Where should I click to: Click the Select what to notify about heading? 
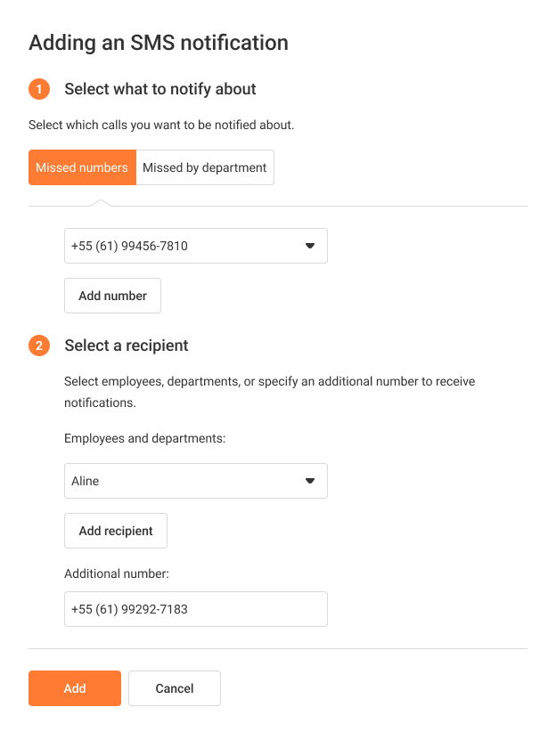[x=160, y=89]
